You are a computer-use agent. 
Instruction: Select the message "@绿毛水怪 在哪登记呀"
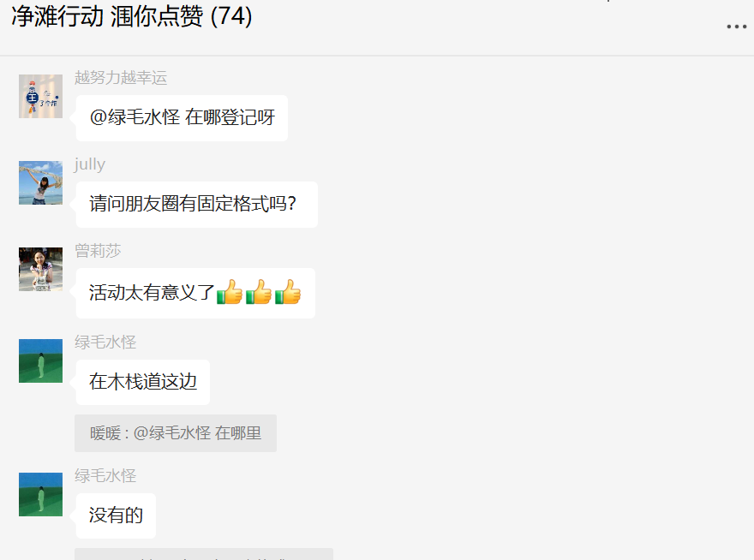point(182,118)
